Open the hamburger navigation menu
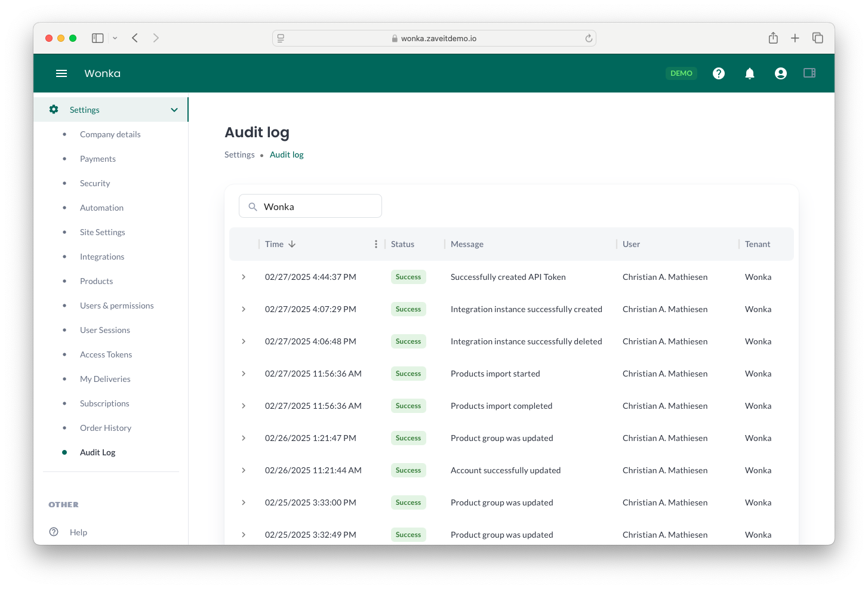The width and height of the screenshot is (868, 589). tap(61, 73)
